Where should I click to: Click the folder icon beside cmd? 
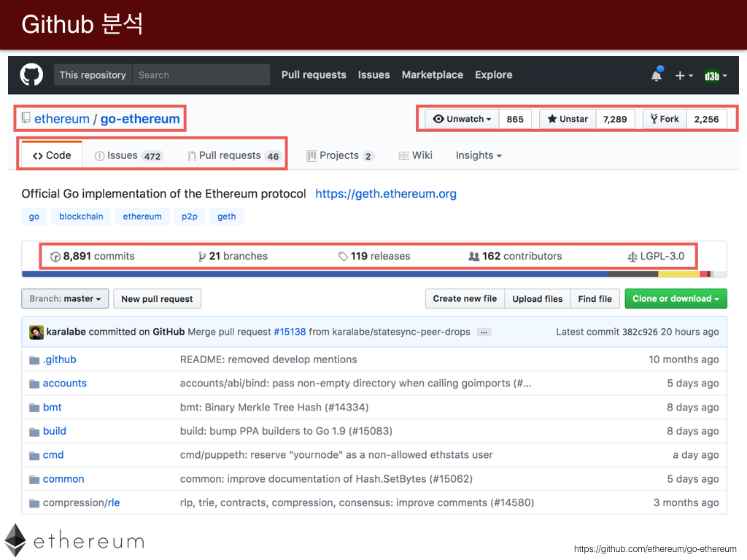(x=34, y=456)
